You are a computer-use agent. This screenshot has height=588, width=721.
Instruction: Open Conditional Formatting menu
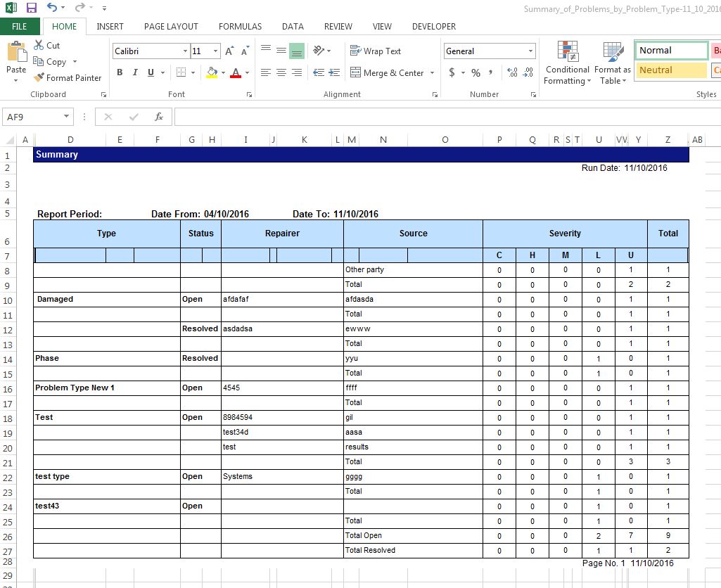click(567, 63)
